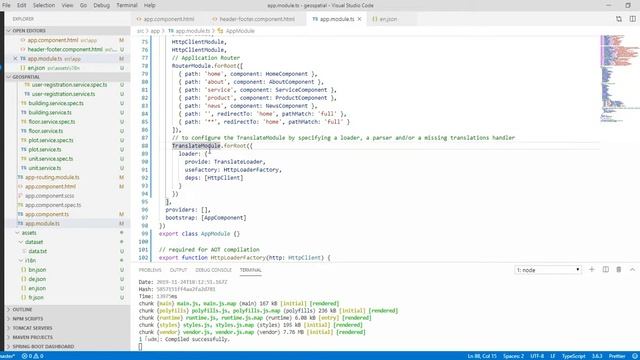Kill the terminal with trash icon
Viewport: 640px width, 360px height.
619,269
